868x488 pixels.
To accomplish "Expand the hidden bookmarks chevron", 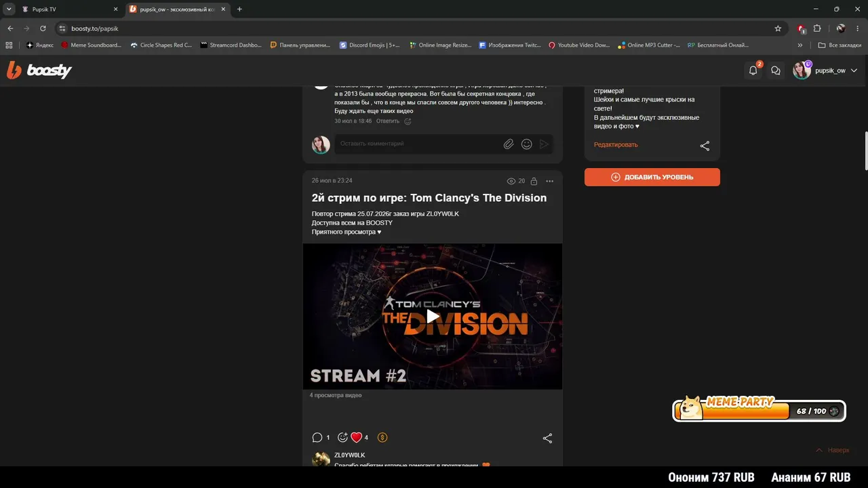I will 800,45.
